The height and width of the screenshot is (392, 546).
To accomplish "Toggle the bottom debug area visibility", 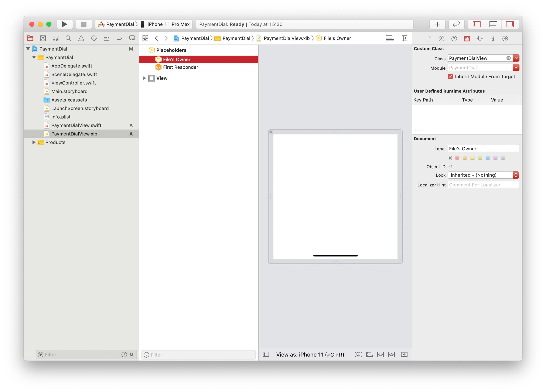I will click(x=493, y=24).
